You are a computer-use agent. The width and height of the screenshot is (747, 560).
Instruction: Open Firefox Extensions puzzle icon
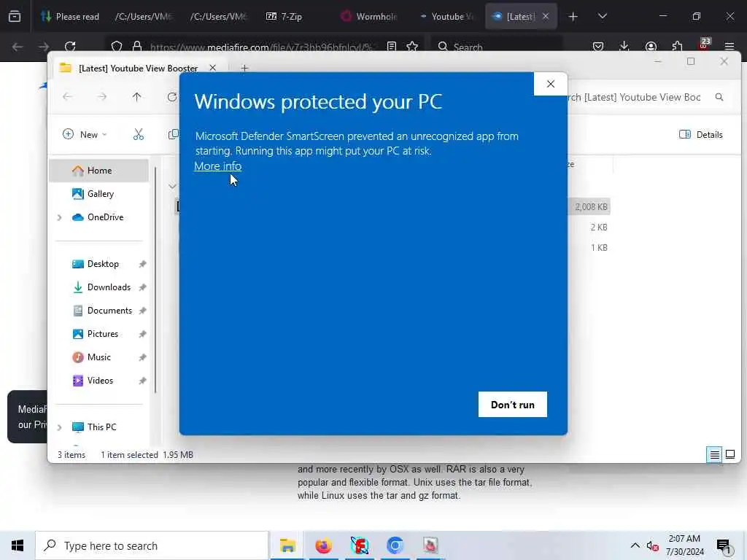(677, 47)
